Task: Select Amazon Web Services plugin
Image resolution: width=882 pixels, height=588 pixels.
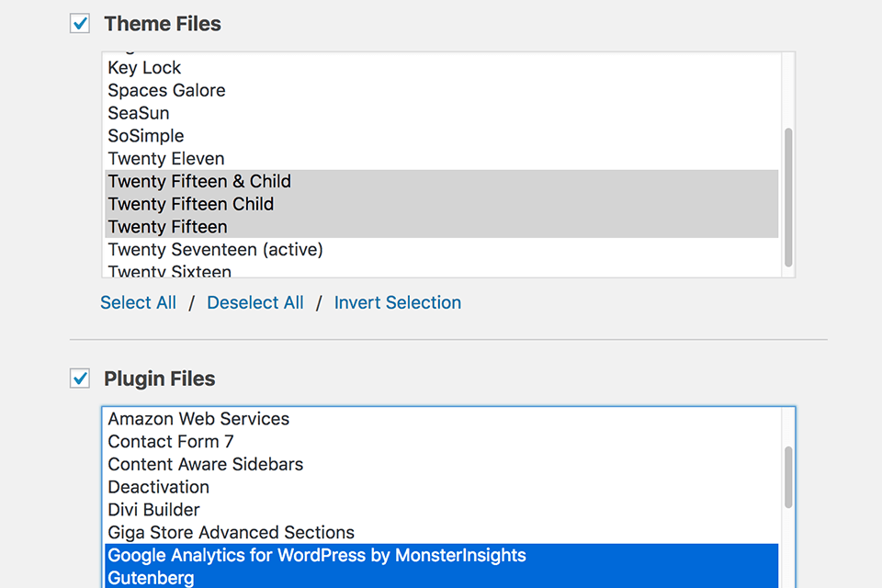Action: pos(198,419)
